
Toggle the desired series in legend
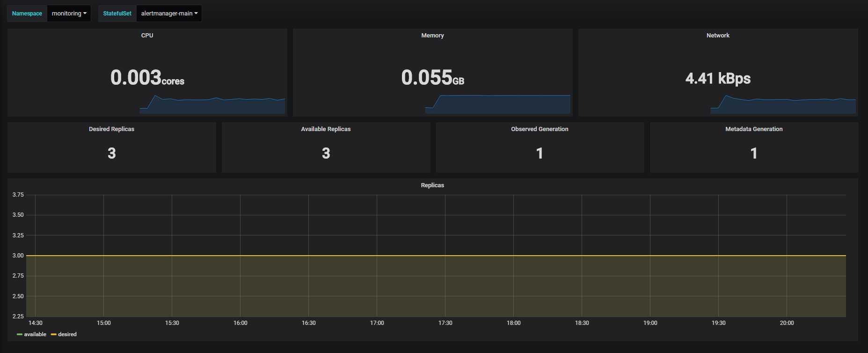(67, 334)
